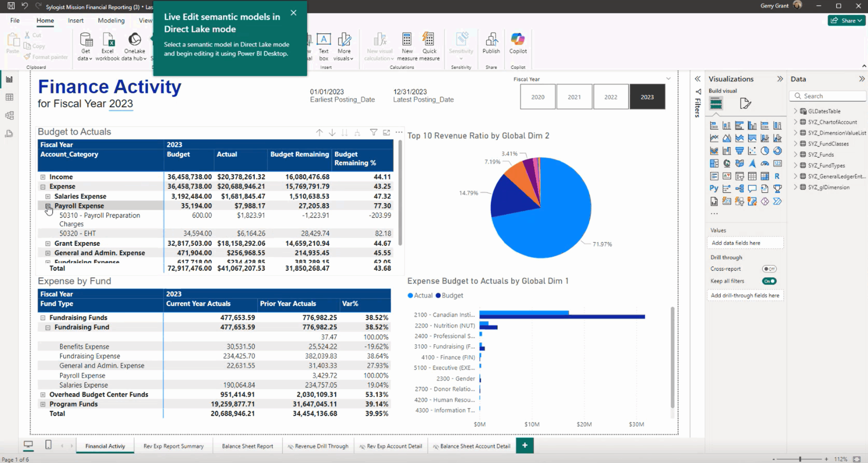Open the Modeling ribbon tab
868x463 pixels.
[111, 20]
